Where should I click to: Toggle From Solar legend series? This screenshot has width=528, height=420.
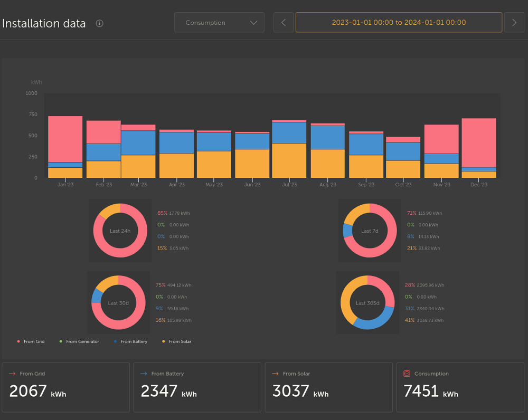pos(177,341)
